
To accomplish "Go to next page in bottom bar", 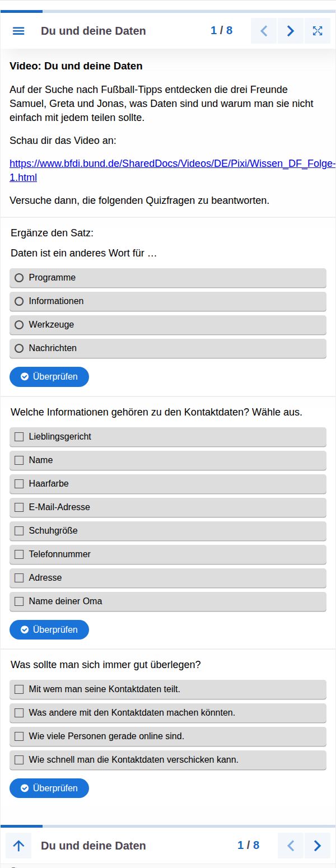I will [318, 846].
